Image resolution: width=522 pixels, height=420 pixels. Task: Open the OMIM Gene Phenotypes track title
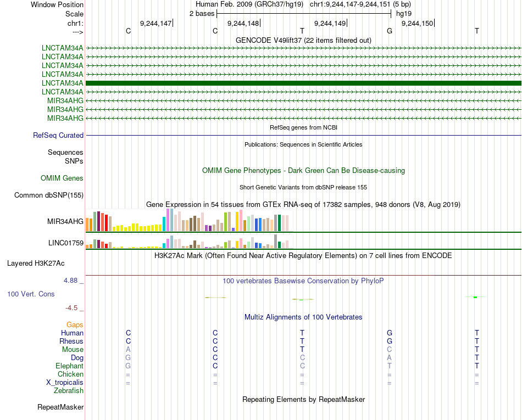[303, 171]
